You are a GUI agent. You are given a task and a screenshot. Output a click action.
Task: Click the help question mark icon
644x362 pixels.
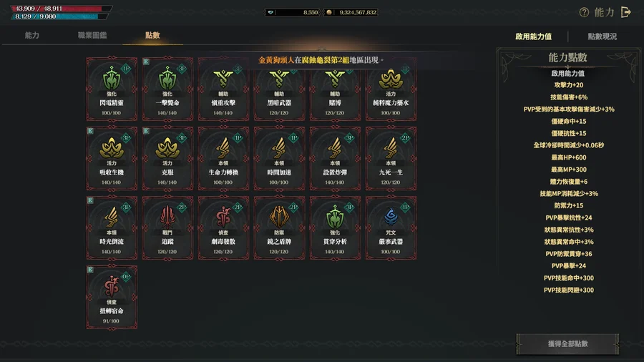pos(584,12)
